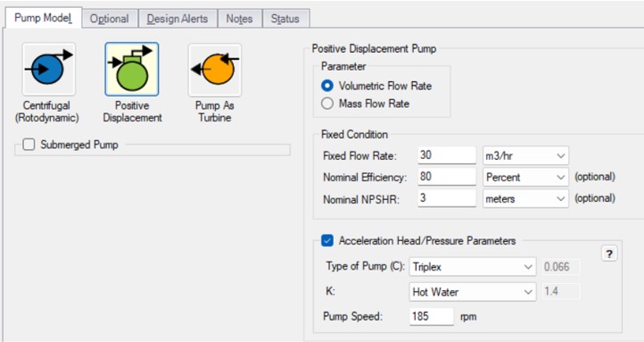
Task: Open the Notes tab
Action: click(x=239, y=19)
